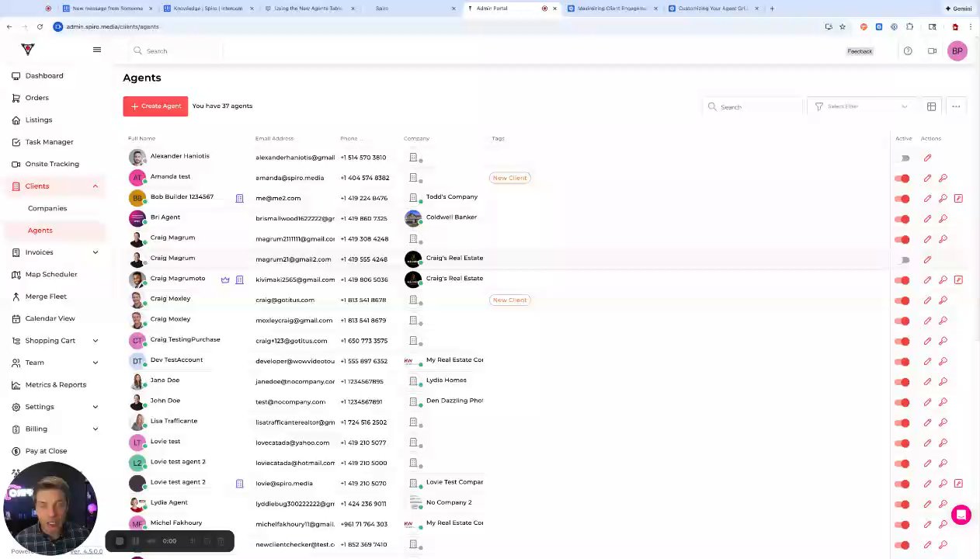
Task: Click the Spiro logo
Action: (28, 50)
